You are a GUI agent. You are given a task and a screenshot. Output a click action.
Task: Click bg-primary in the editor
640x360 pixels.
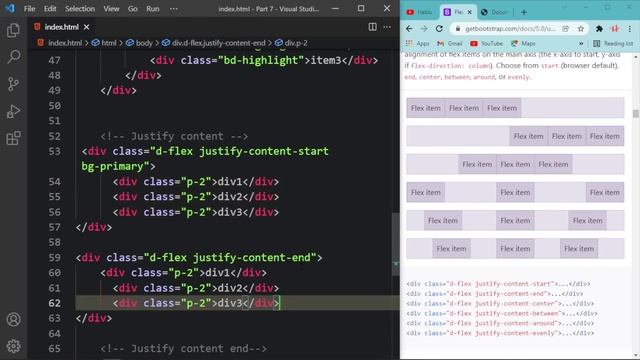pyautogui.click(x=112, y=167)
